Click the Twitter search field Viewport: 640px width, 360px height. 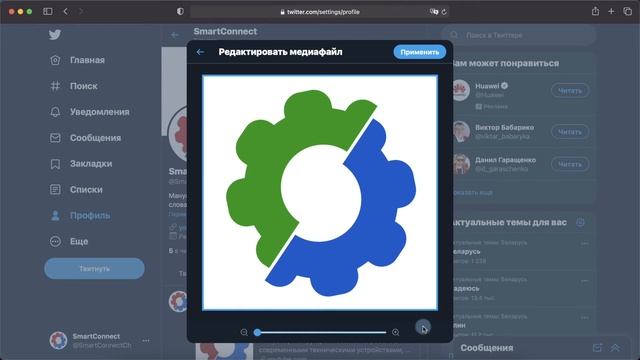point(519,35)
